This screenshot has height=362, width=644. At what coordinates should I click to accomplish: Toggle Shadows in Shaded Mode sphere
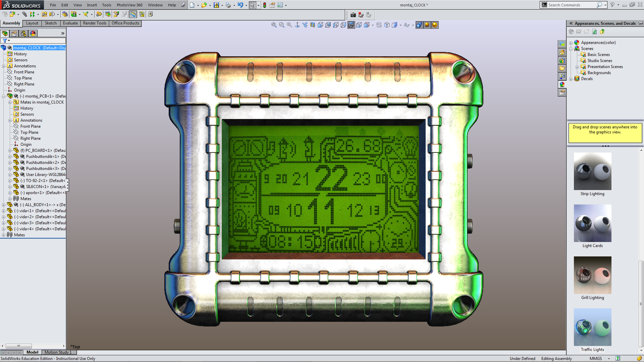click(x=427, y=25)
